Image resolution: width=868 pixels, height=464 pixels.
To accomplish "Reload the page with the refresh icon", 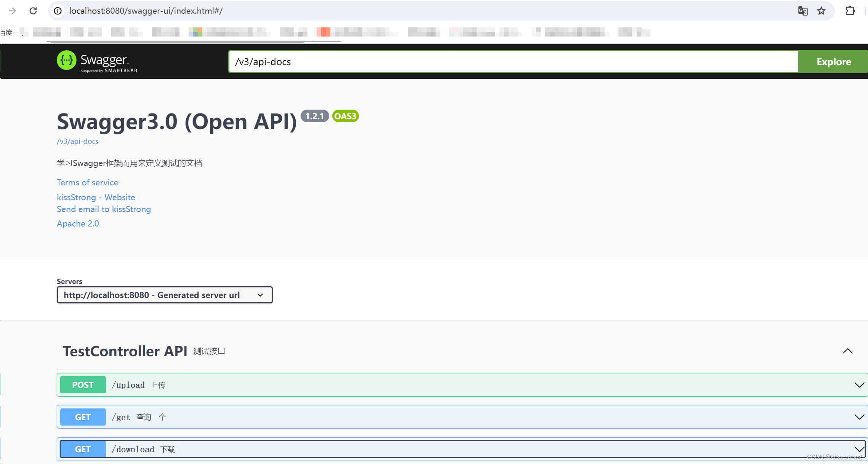I will [33, 11].
